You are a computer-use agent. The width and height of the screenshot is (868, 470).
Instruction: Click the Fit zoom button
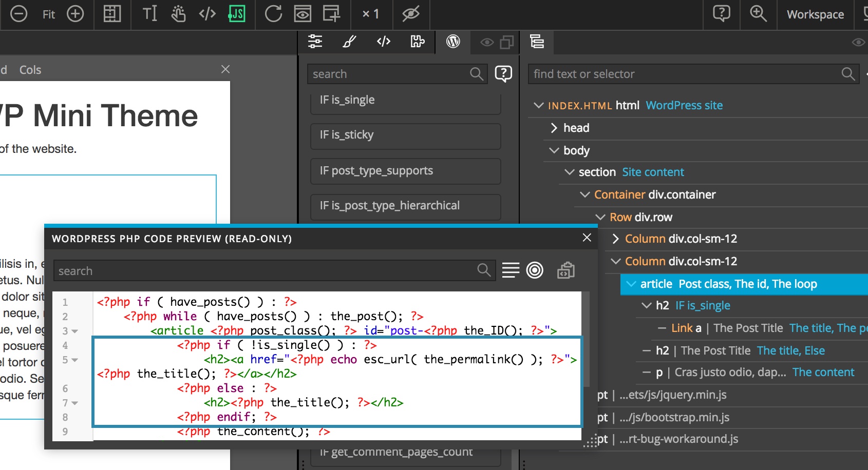pyautogui.click(x=48, y=14)
